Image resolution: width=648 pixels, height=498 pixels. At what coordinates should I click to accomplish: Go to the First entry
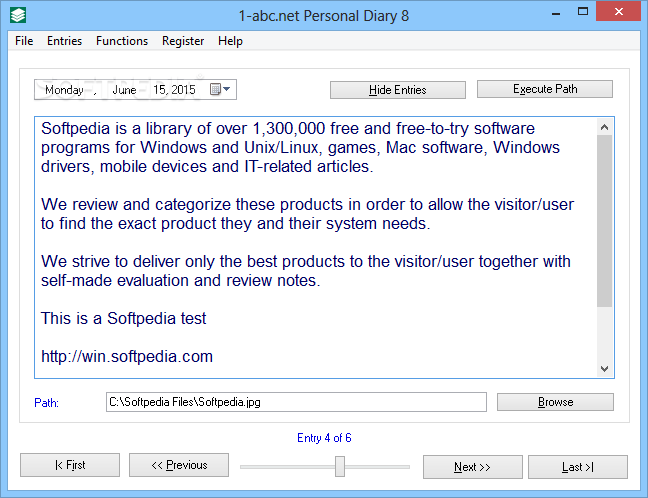pyautogui.click(x=70, y=465)
